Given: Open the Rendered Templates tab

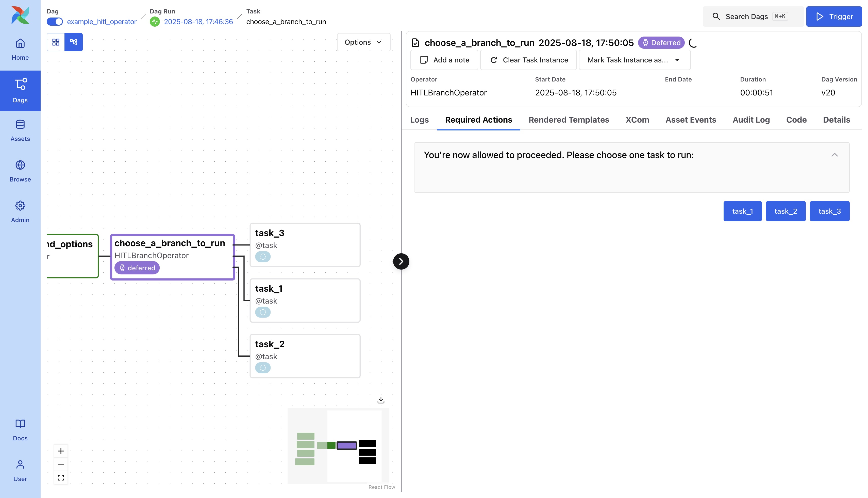Looking at the screenshot, I should pyautogui.click(x=569, y=120).
